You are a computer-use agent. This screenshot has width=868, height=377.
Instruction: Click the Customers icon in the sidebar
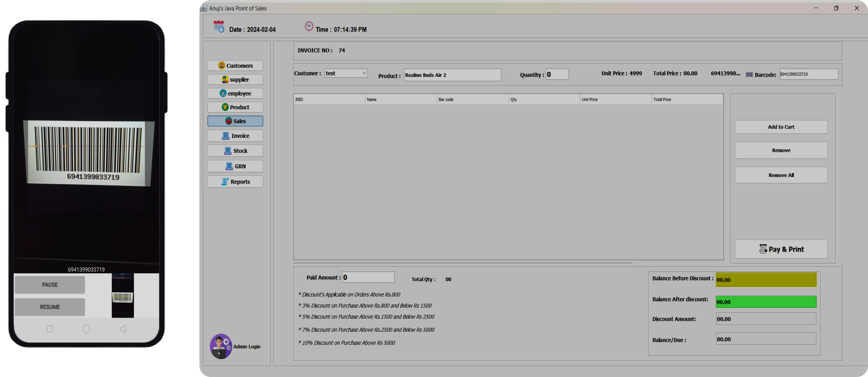click(221, 65)
